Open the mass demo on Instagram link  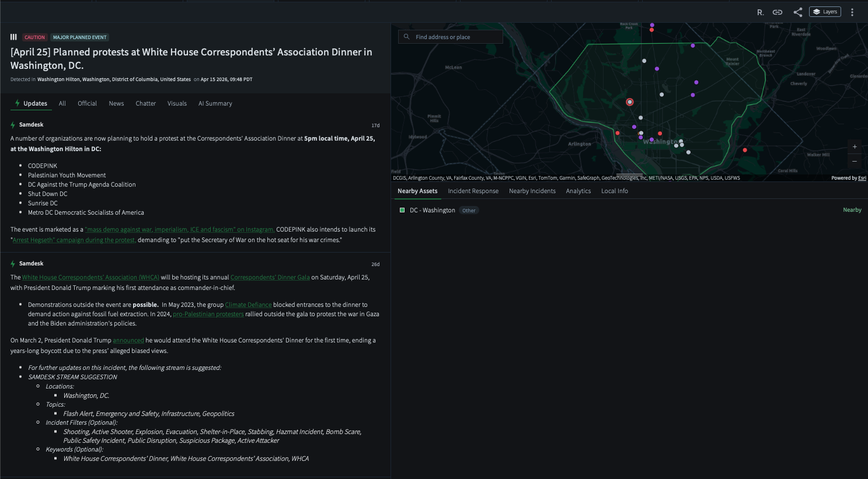180,229
